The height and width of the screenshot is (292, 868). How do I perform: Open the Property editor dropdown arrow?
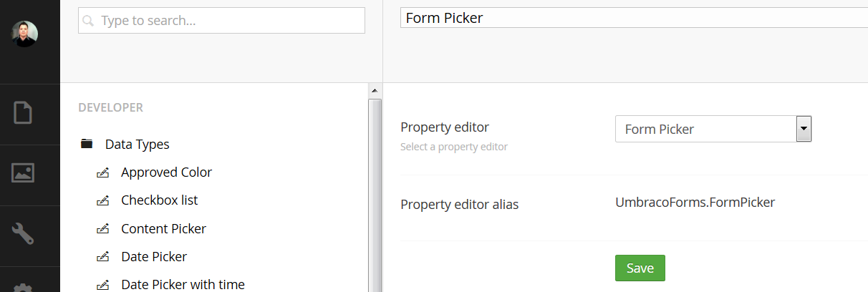pyautogui.click(x=804, y=129)
